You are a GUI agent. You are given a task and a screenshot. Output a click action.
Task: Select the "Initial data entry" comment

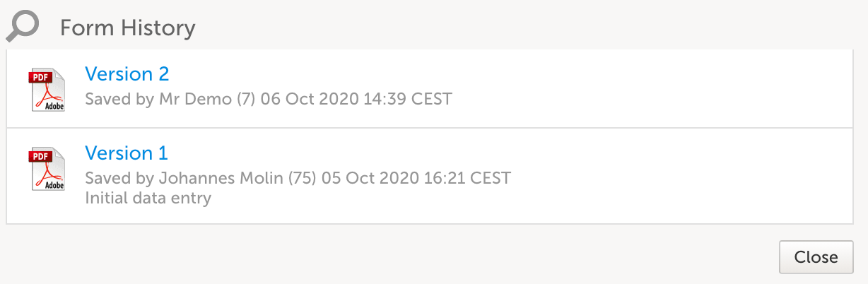(148, 198)
